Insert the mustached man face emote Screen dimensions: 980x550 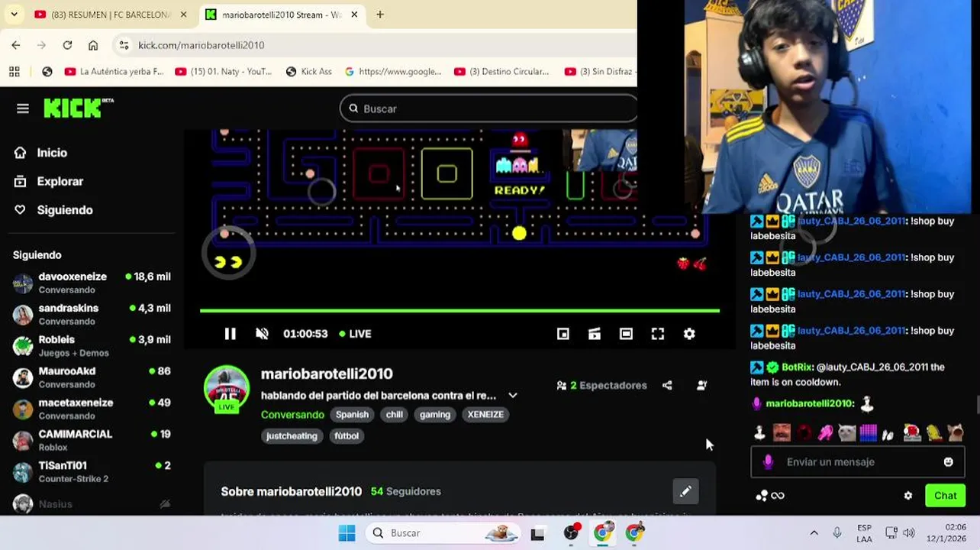pos(782,433)
